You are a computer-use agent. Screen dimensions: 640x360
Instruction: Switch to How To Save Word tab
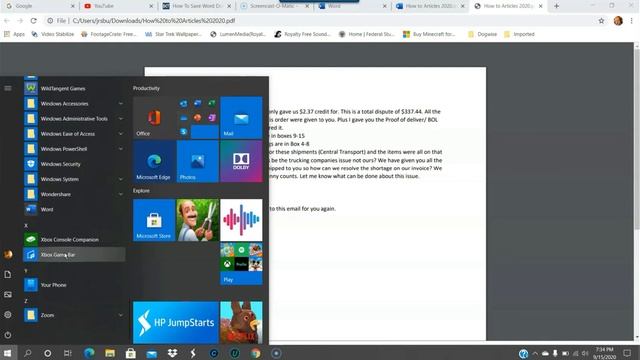[196, 6]
